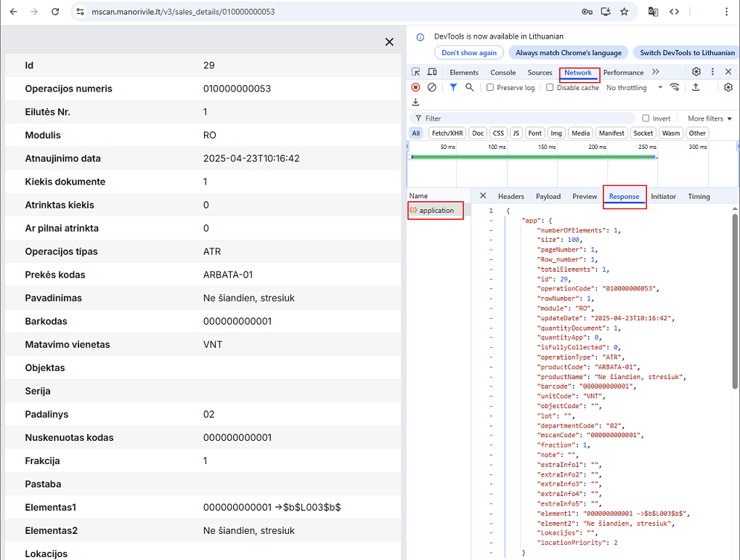Enable the Preserve log checkbox
This screenshot has height=560, width=740.
(490, 87)
